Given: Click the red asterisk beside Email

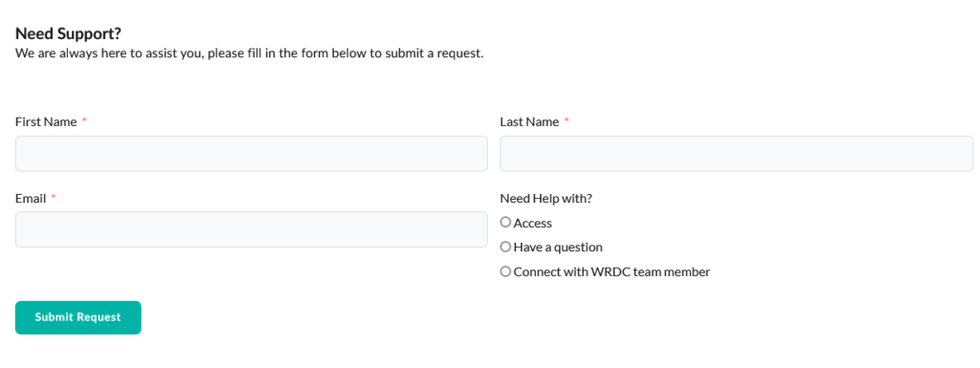Looking at the screenshot, I should (x=54, y=197).
